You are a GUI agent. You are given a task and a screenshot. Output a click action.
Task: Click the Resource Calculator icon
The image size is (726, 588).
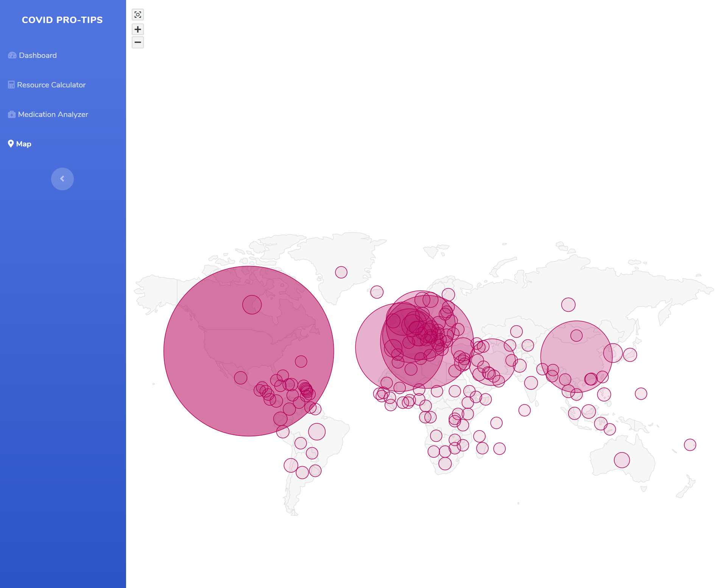coord(11,85)
